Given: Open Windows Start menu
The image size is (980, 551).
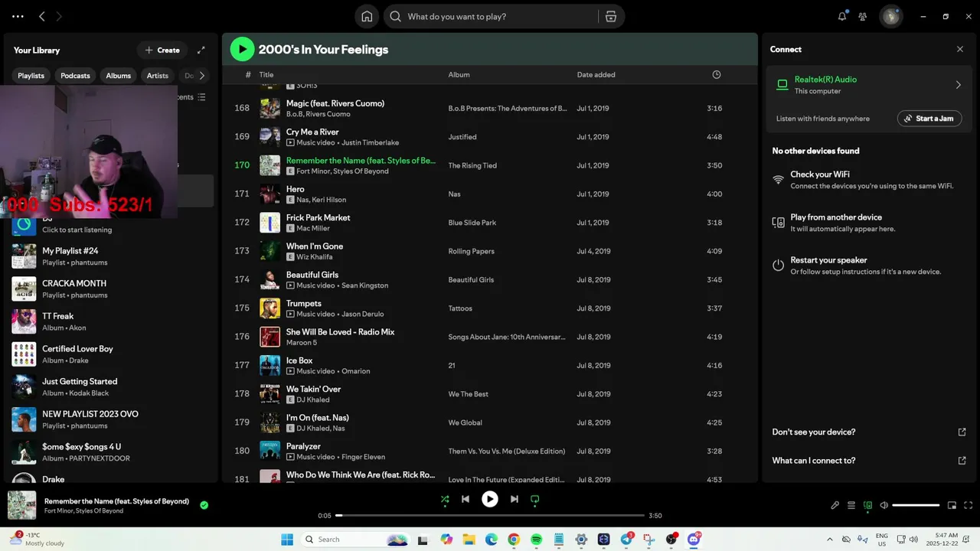Looking at the screenshot, I should coord(287,540).
